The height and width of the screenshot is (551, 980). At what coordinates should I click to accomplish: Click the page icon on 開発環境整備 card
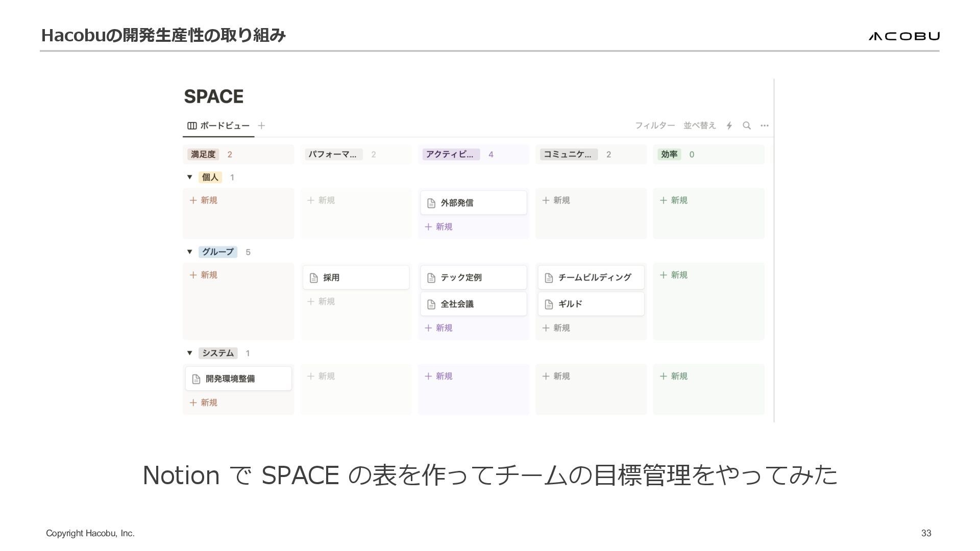click(196, 379)
